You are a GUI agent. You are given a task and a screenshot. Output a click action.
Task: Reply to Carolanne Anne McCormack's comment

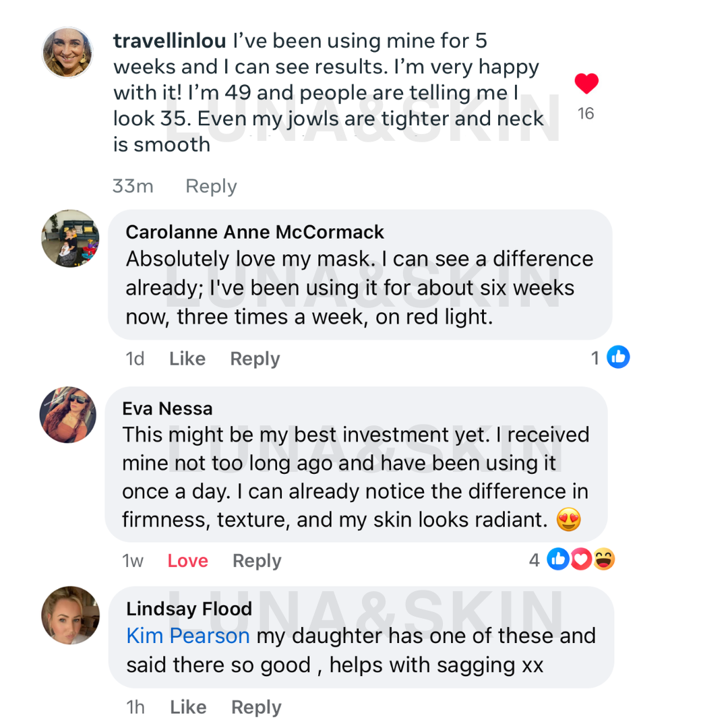(x=255, y=359)
